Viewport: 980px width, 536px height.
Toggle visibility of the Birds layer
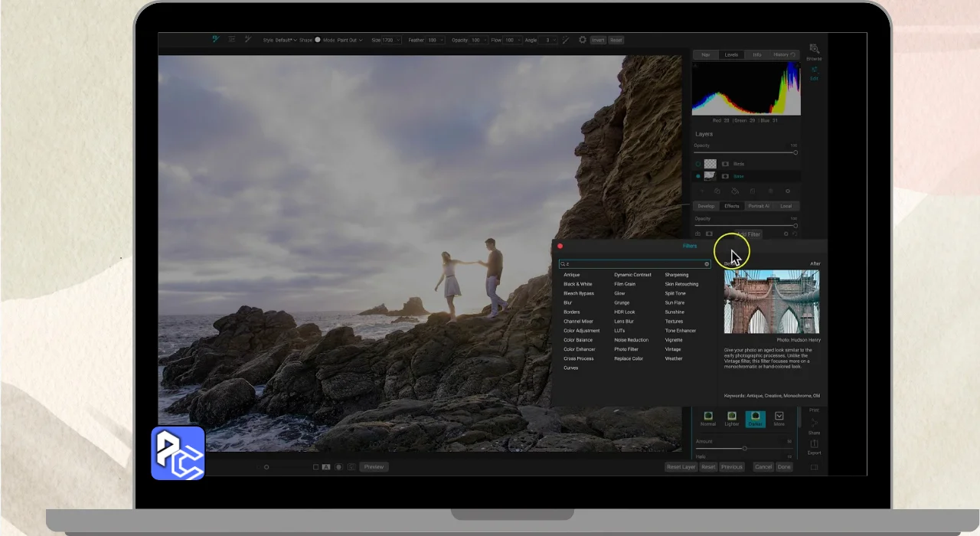click(x=697, y=164)
